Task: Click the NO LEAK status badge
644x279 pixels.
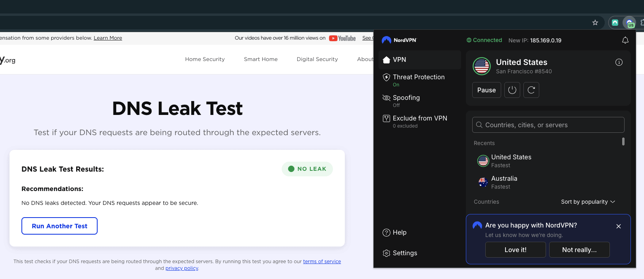Action: tap(307, 169)
